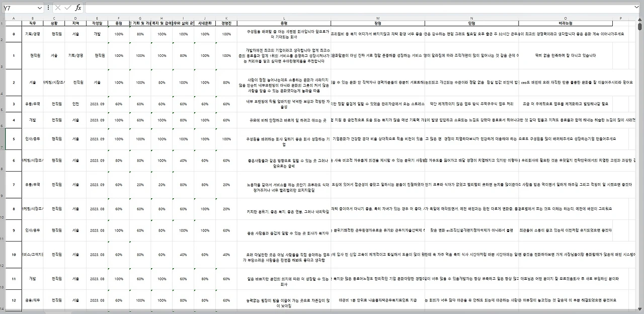Select column F header
Image resolution: width=644 pixels, height=314 pixels.
[x=119, y=18]
